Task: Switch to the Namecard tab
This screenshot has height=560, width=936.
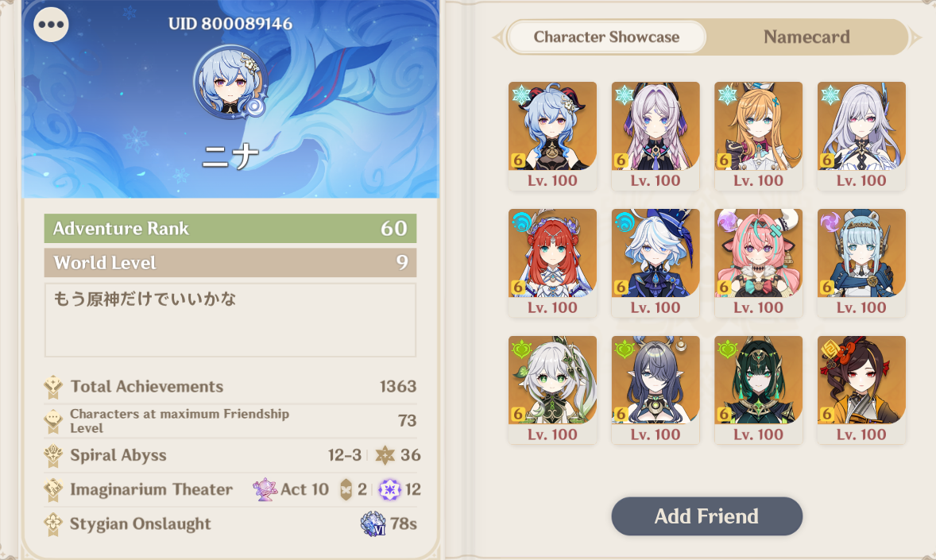Action: [806, 37]
